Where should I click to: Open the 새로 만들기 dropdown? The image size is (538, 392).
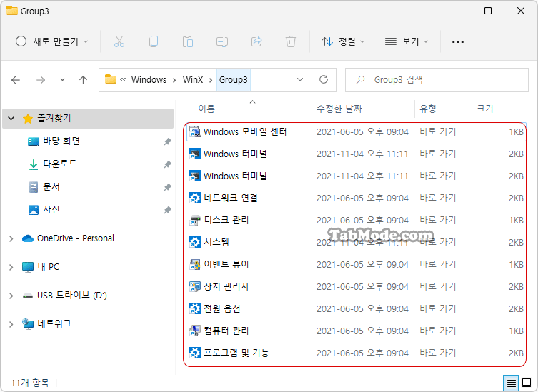52,41
